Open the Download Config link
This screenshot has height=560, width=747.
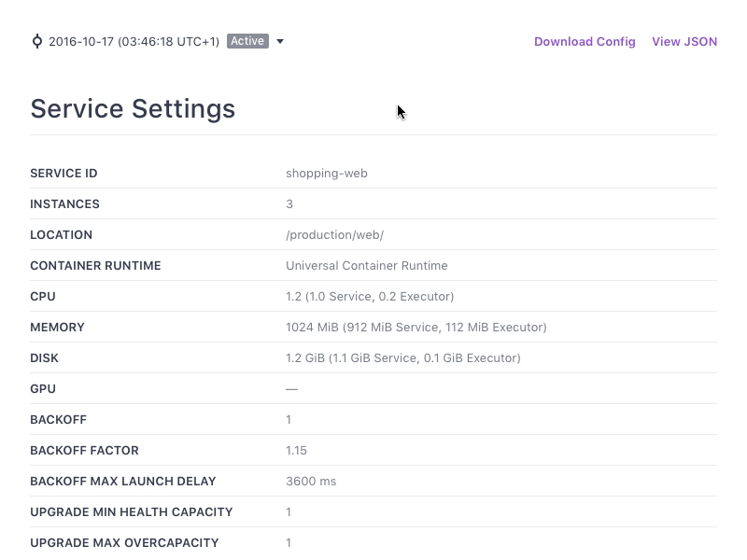point(585,42)
